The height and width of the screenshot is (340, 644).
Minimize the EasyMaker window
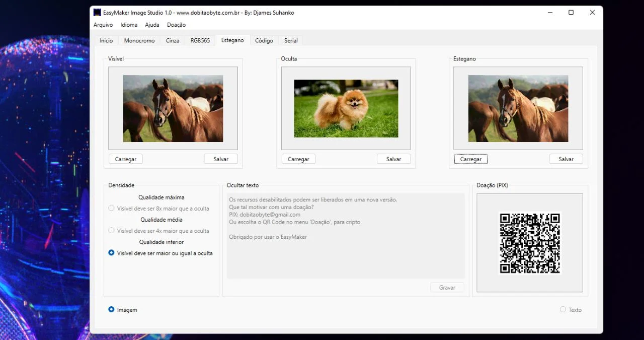pyautogui.click(x=549, y=13)
